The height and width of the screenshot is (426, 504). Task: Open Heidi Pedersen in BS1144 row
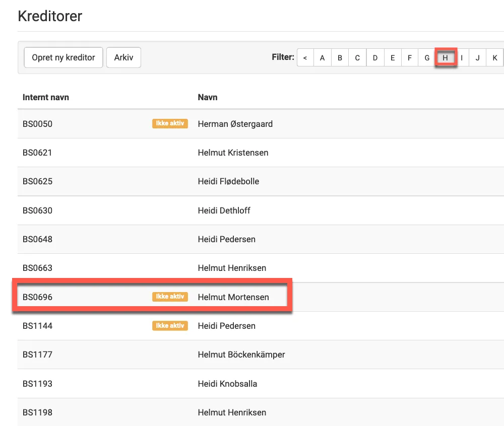[227, 326]
